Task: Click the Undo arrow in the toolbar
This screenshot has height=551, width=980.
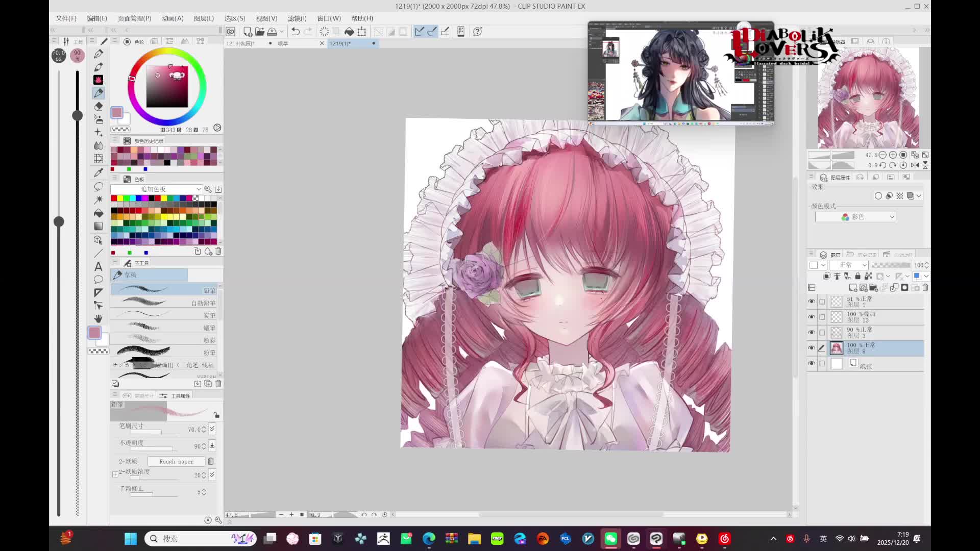Action: pos(295,32)
